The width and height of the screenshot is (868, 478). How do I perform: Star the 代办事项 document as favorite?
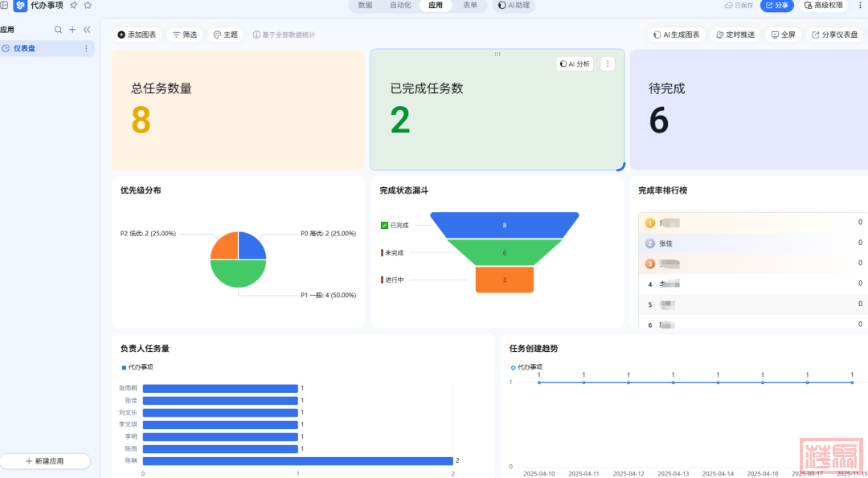coord(88,5)
